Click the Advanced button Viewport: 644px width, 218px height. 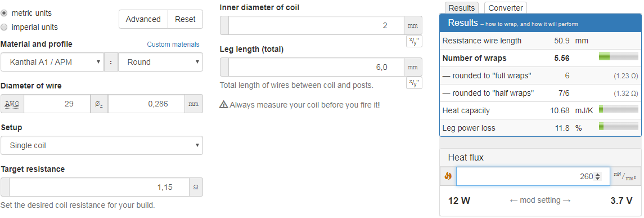click(x=143, y=19)
